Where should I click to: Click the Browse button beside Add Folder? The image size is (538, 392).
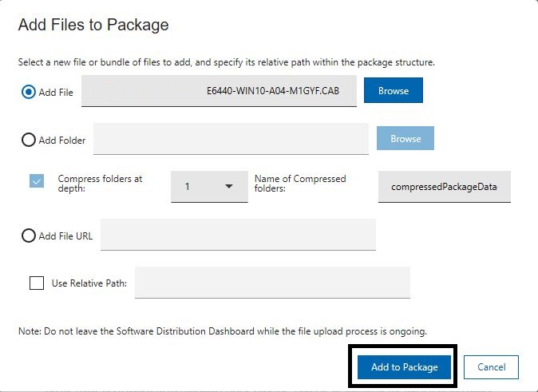coord(405,138)
